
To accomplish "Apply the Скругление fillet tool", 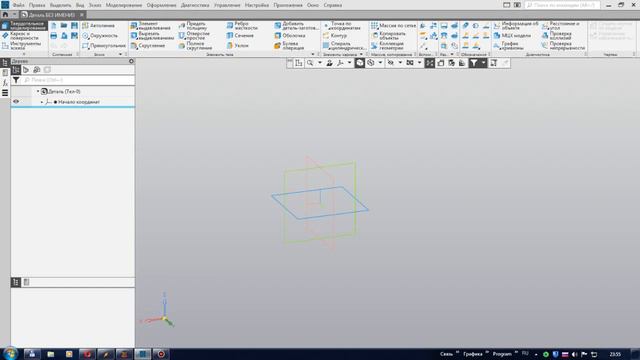I will (148, 46).
